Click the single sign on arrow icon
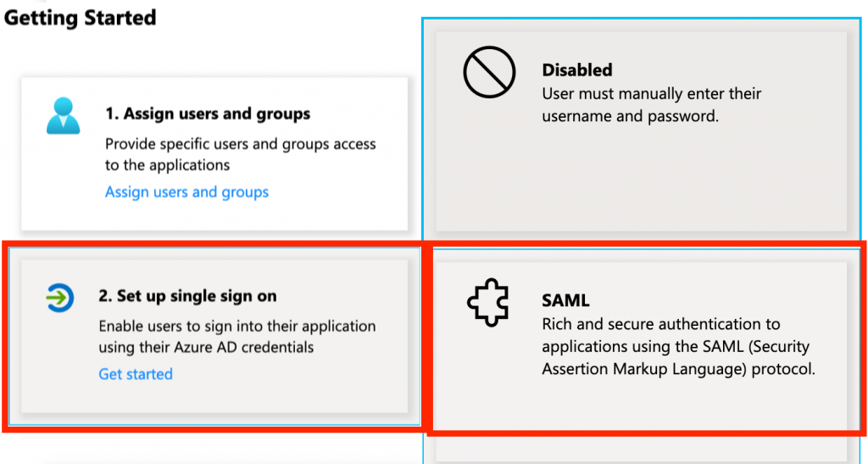 coord(60,298)
